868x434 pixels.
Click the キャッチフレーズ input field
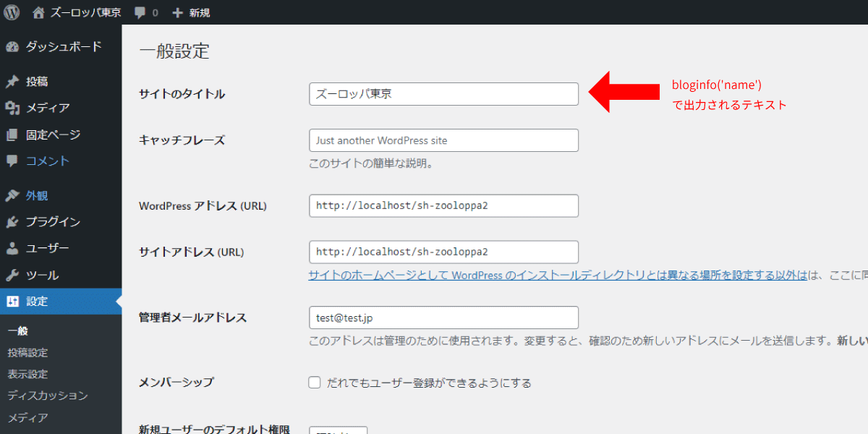point(443,140)
